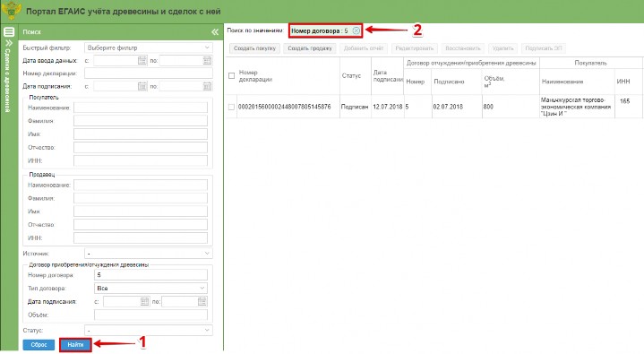The width and height of the screenshot is (644, 354).
Task: Open calendar for top Дата подписания end date
Action: [208, 86]
